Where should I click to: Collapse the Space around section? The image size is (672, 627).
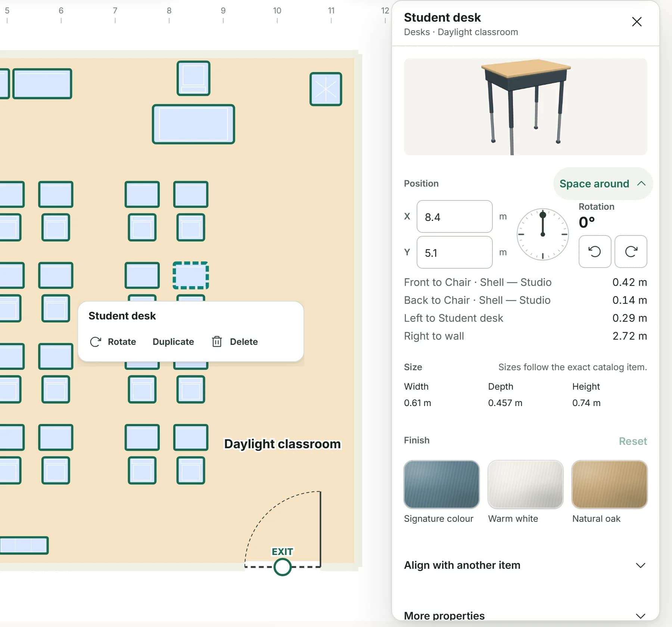tap(603, 184)
